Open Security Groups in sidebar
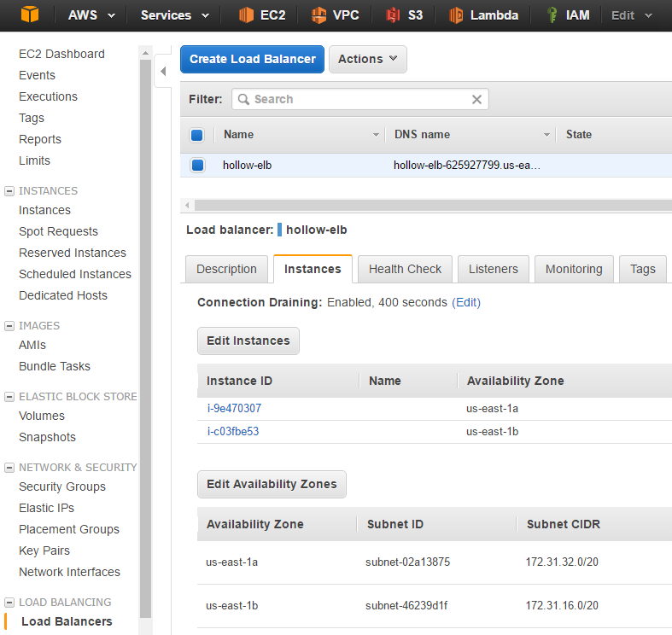This screenshot has height=635, width=672. click(x=62, y=487)
